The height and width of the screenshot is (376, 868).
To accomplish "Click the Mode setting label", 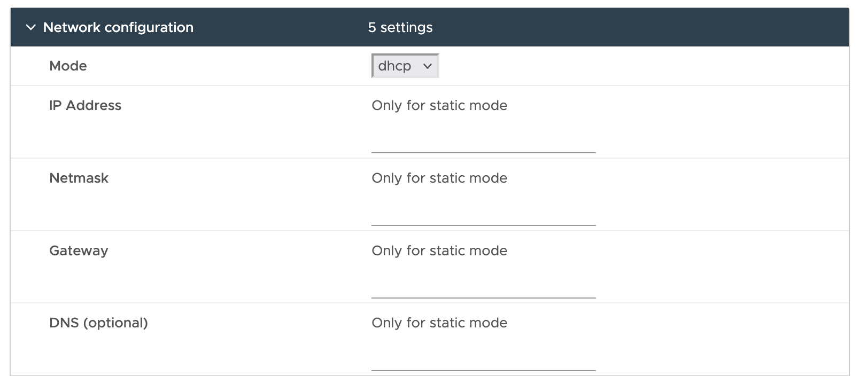I will pyautogui.click(x=68, y=66).
